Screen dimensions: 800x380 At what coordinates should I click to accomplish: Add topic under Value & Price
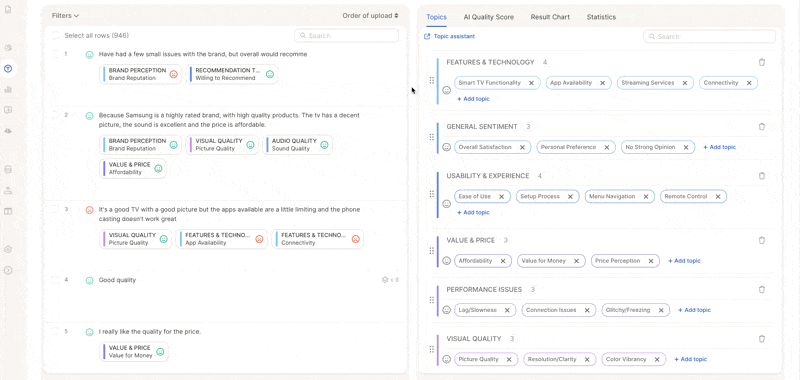pos(684,261)
